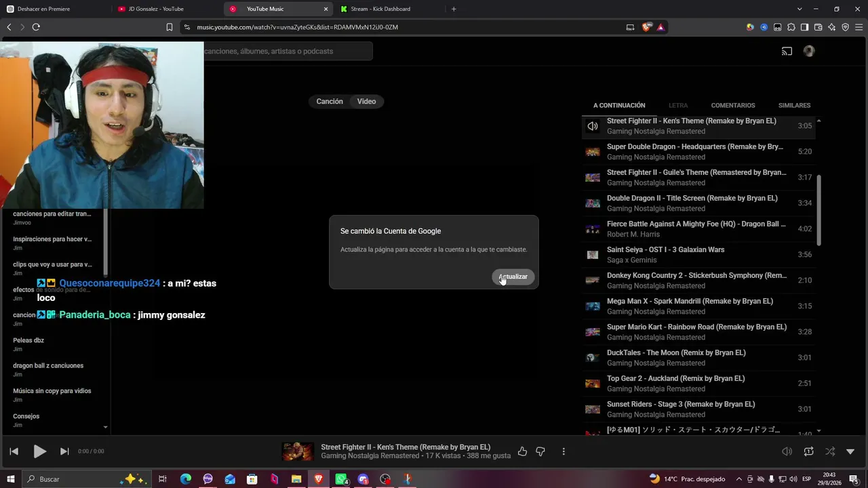Switch to the JD Gonsalez - YouTube tab
Viewport: 868px width, 488px height.
166,9
